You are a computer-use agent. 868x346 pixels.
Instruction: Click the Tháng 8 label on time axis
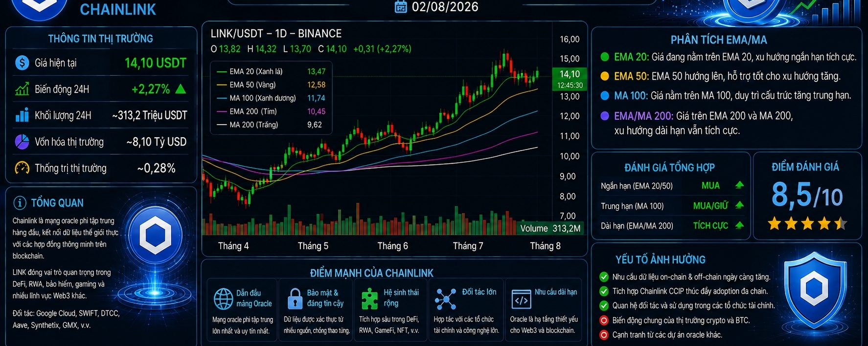pyautogui.click(x=545, y=246)
